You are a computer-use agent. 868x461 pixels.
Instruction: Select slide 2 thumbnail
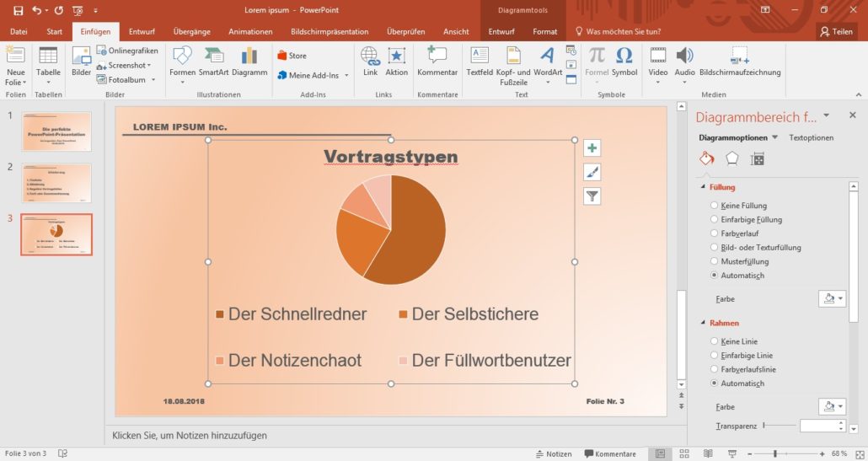(x=56, y=183)
